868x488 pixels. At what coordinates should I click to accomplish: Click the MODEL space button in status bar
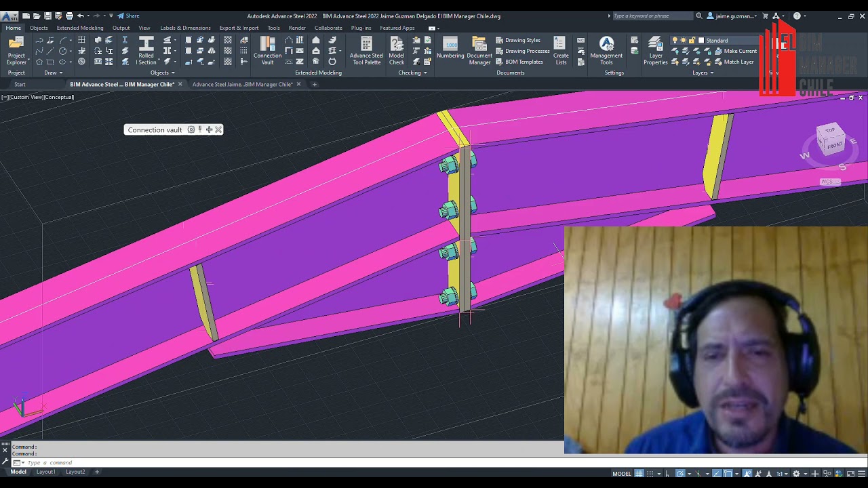click(622, 474)
